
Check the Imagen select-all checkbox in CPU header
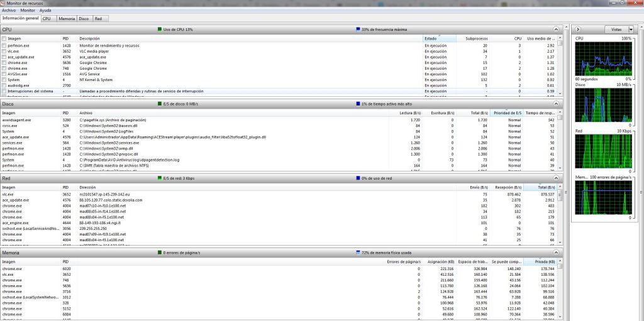(4, 38)
